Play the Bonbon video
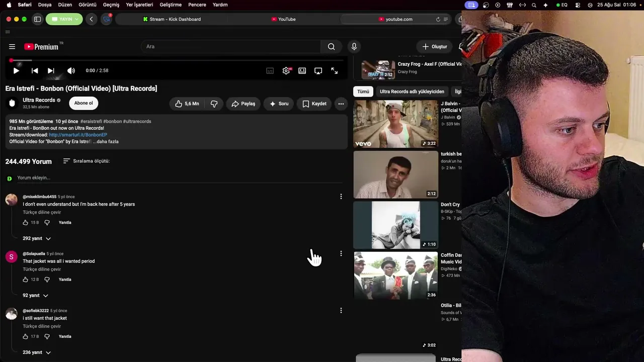The height and width of the screenshot is (362, 644). click(16, 71)
